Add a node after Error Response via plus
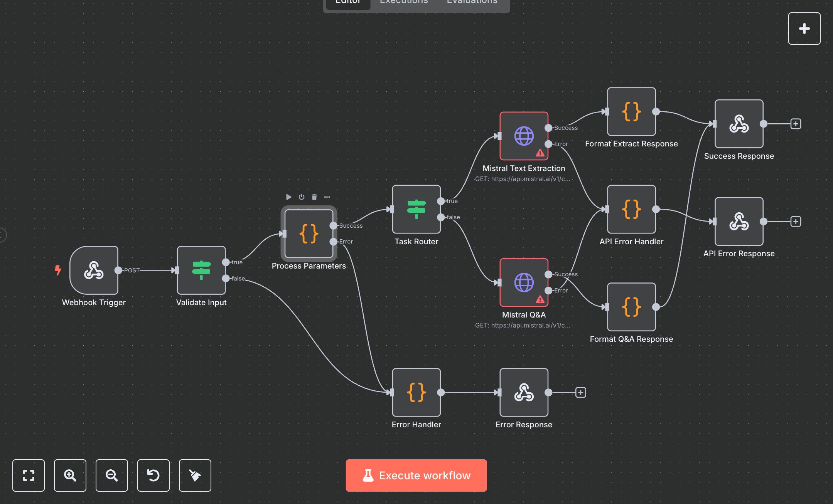This screenshot has height=504, width=833. pyautogui.click(x=580, y=392)
